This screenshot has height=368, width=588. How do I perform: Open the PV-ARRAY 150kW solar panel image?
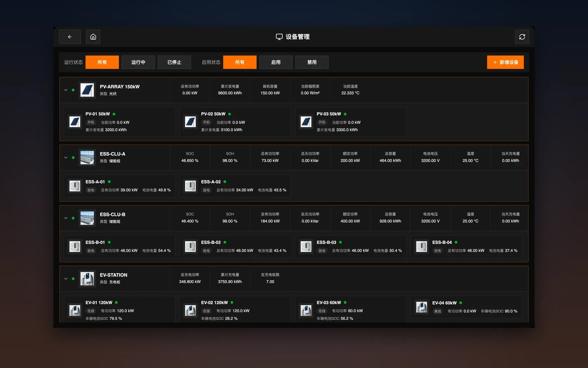[87, 90]
